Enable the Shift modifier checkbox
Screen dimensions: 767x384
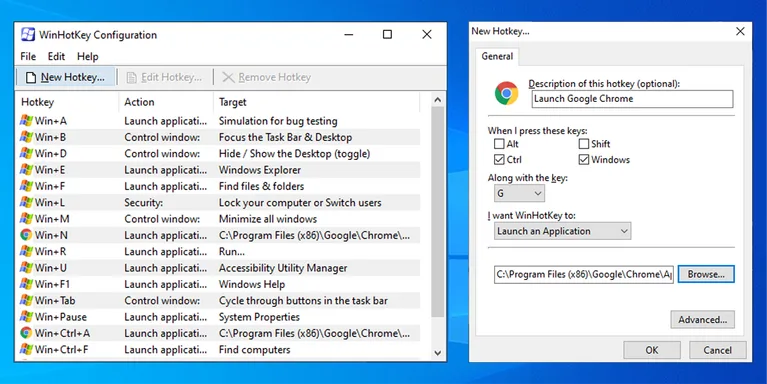click(x=584, y=144)
